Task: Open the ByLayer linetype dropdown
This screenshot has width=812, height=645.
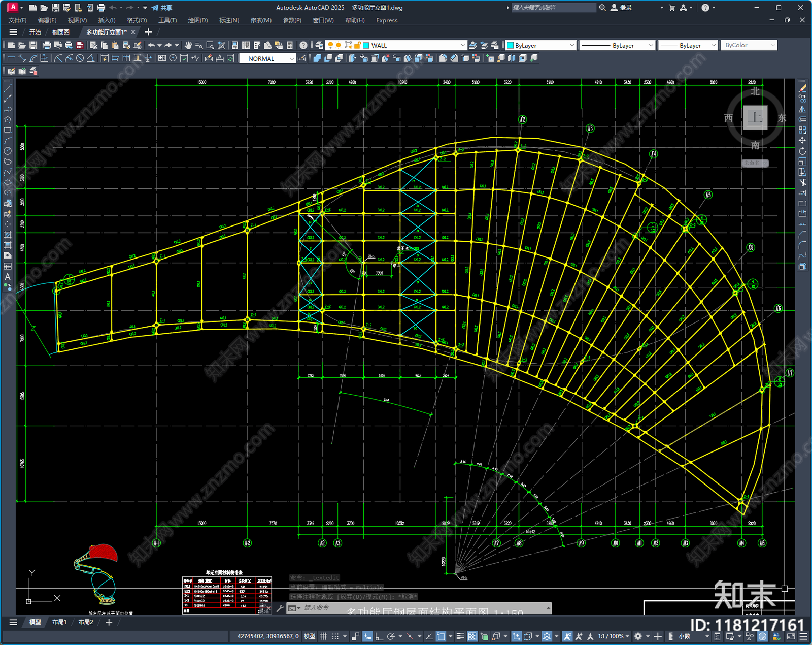Action: [x=617, y=45]
